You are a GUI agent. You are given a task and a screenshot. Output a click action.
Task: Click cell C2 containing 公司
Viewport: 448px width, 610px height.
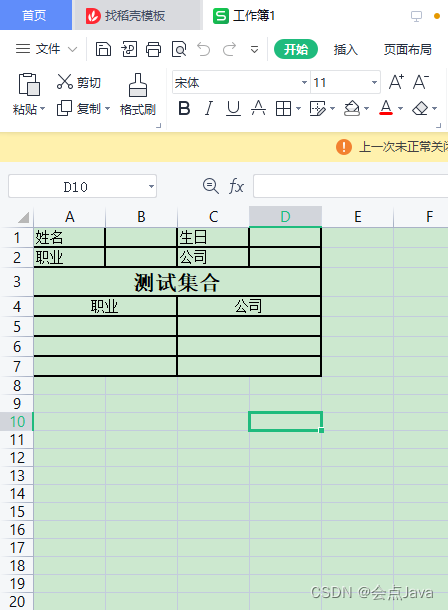pyautogui.click(x=213, y=257)
